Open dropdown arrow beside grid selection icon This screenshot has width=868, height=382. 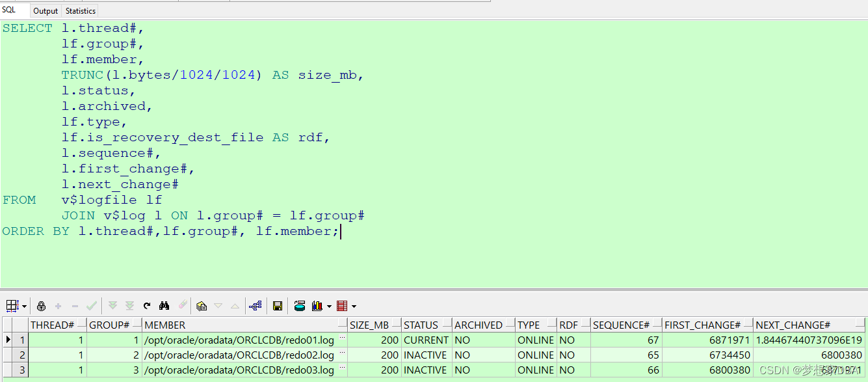click(x=25, y=307)
